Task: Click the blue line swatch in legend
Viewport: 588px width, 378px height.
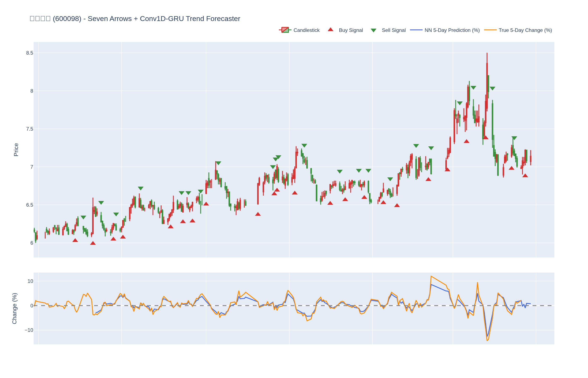Action: tap(416, 30)
